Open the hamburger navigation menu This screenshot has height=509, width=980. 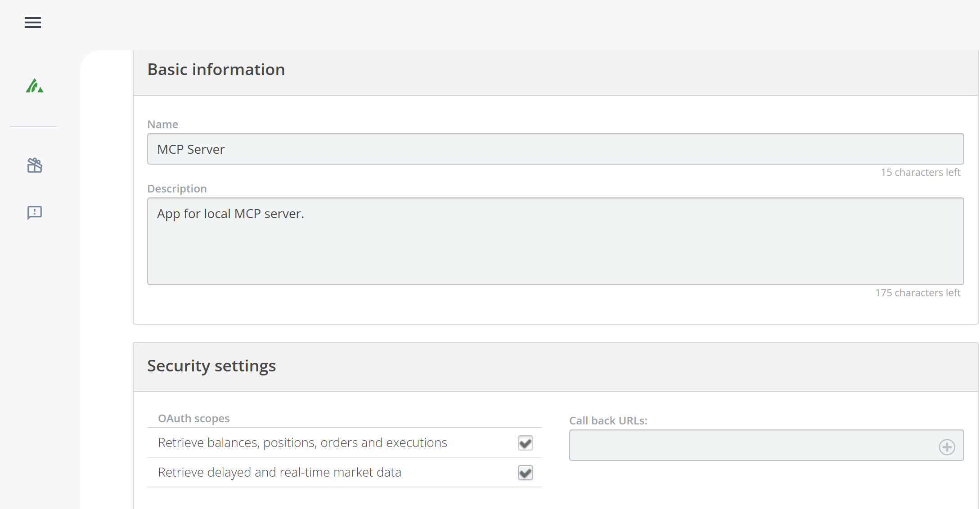33,22
